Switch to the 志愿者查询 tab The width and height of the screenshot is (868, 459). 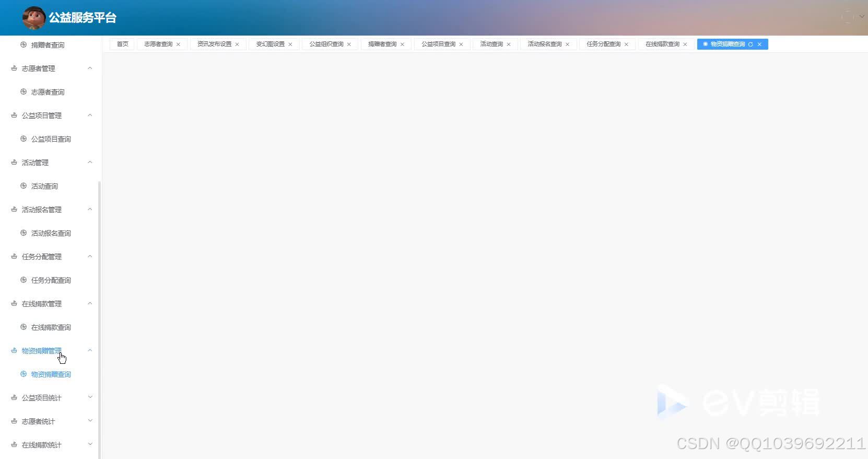[x=158, y=44]
